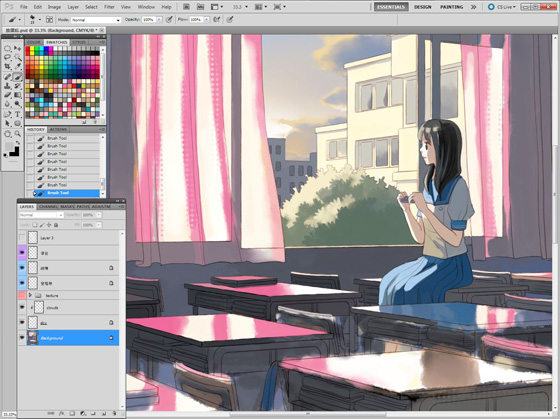Switch to the Channels tab
560x419 pixels.
coord(48,207)
